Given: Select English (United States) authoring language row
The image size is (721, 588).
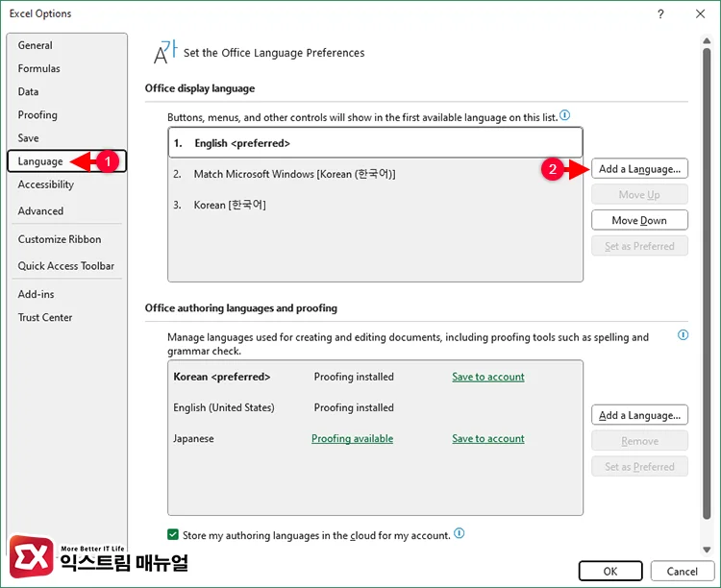Looking at the screenshot, I should coord(224,407).
